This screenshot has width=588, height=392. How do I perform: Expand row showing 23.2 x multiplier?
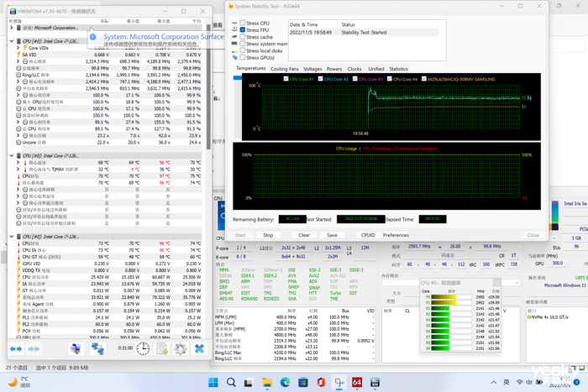pos(18,135)
